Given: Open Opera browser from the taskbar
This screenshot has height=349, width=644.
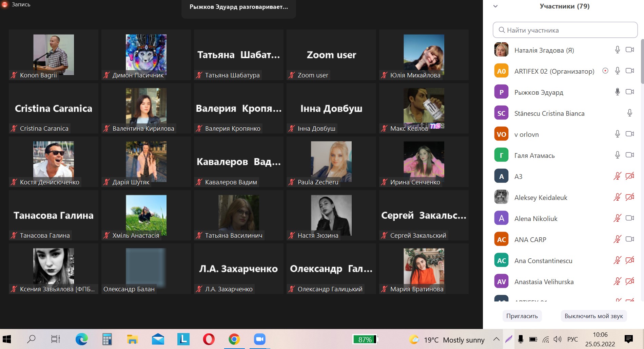Looking at the screenshot, I should coord(209,339).
